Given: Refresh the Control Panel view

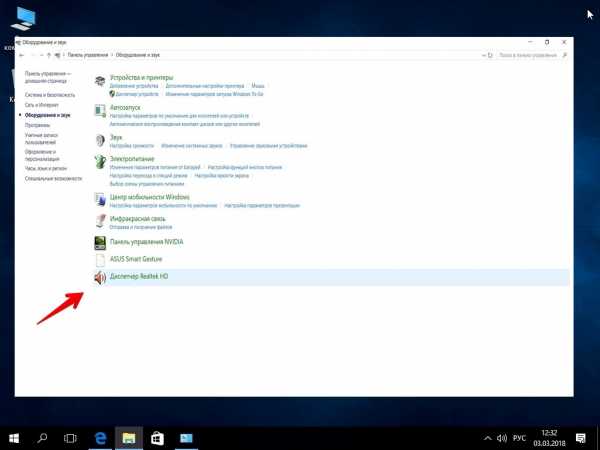Looking at the screenshot, I should click(x=490, y=55).
